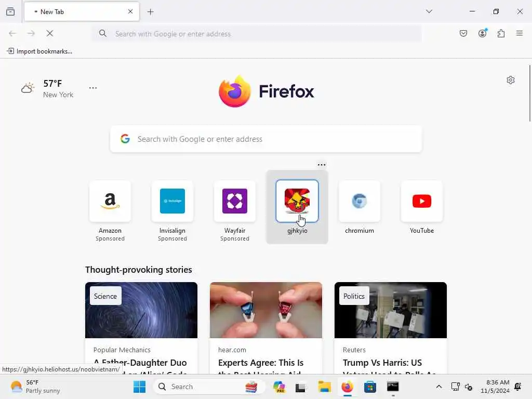
Task: Open the Task View taskbar icon
Action: (x=300, y=387)
